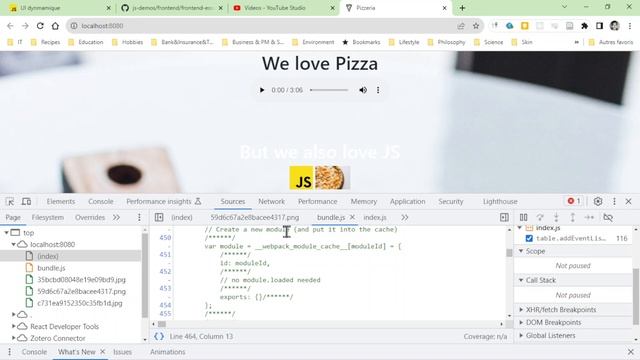Close the DevTools panel
The width and height of the screenshot is (640, 360).
click(629, 201)
